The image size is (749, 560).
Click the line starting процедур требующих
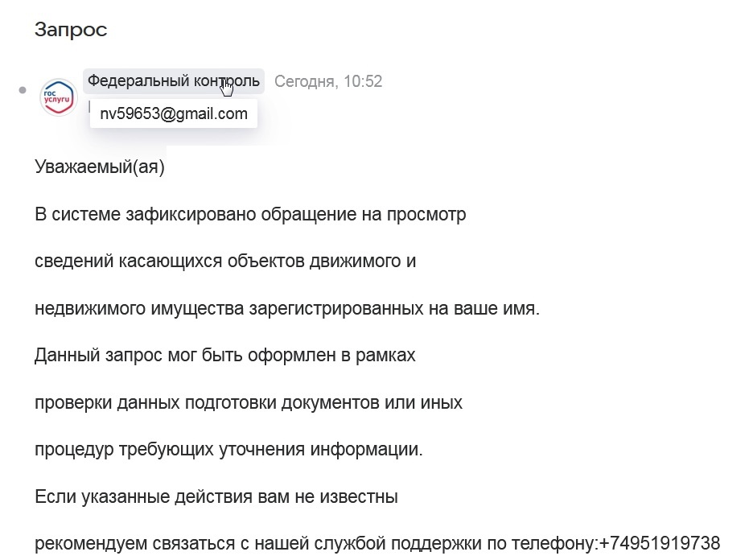pos(228,449)
